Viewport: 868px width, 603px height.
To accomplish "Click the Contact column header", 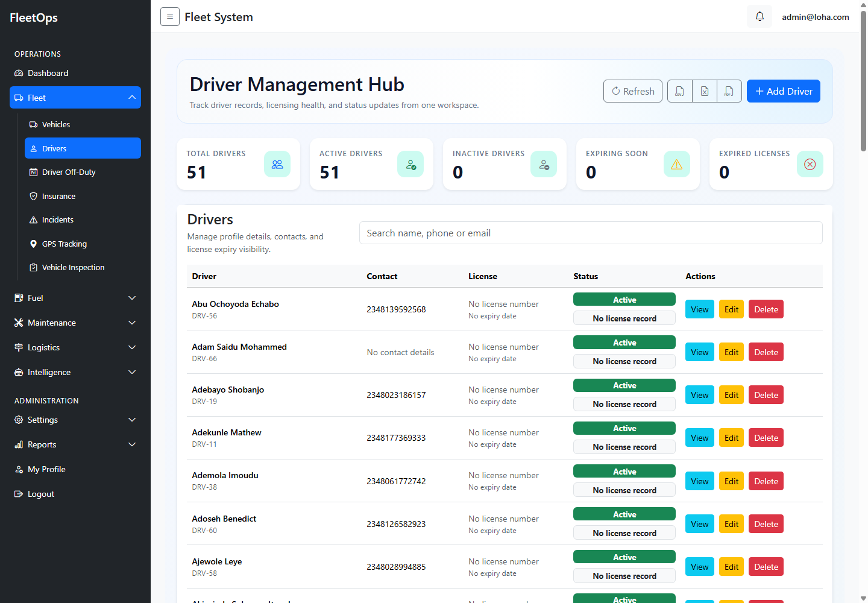I will [x=382, y=276].
